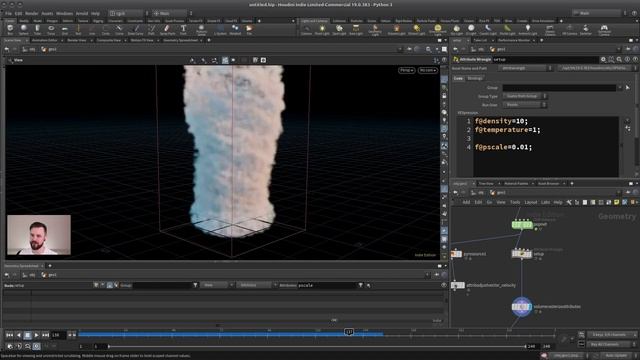The width and height of the screenshot is (640, 360).
Task: Switch to the Animation Editor tab
Action: click(45, 40)
